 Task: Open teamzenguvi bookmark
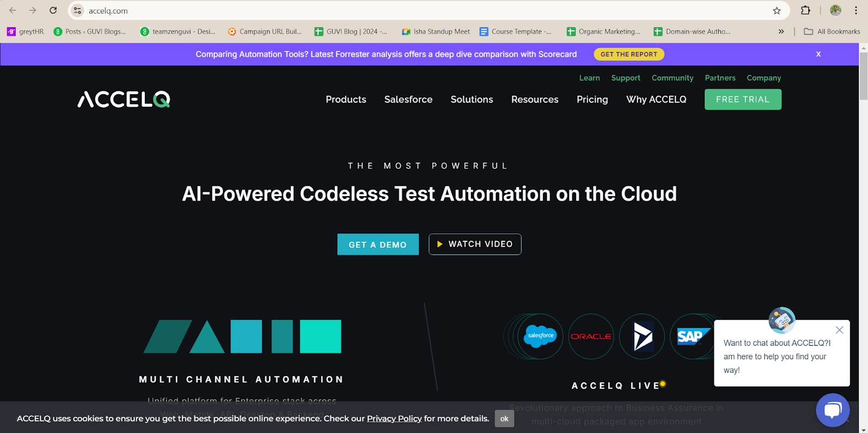point(178,31)
